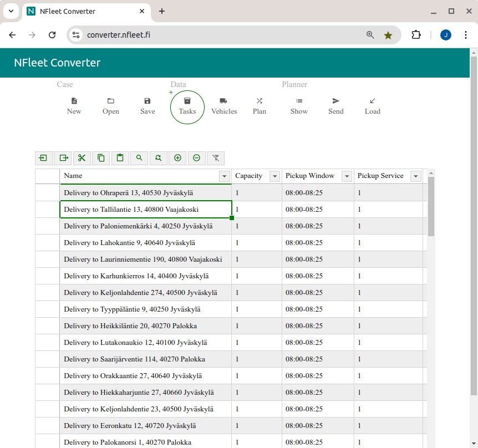This screenshot has height=448, width=478.
Task: Open the Chrome three-dot menu
Action: point(465,35)
